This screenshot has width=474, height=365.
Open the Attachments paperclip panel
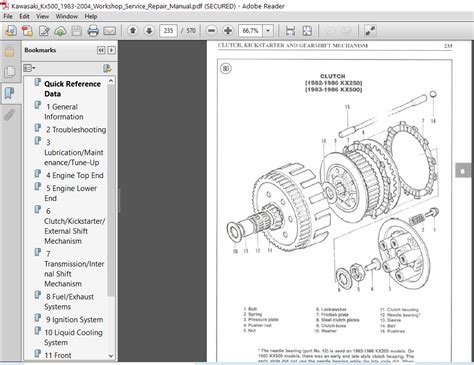pos(9,114)
